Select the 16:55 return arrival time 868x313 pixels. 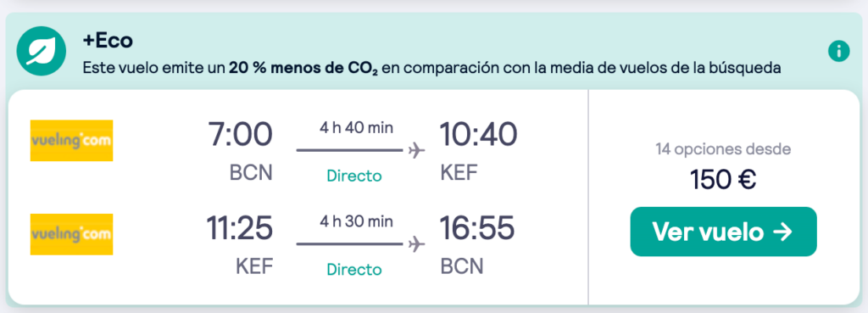tap(477, 227)
